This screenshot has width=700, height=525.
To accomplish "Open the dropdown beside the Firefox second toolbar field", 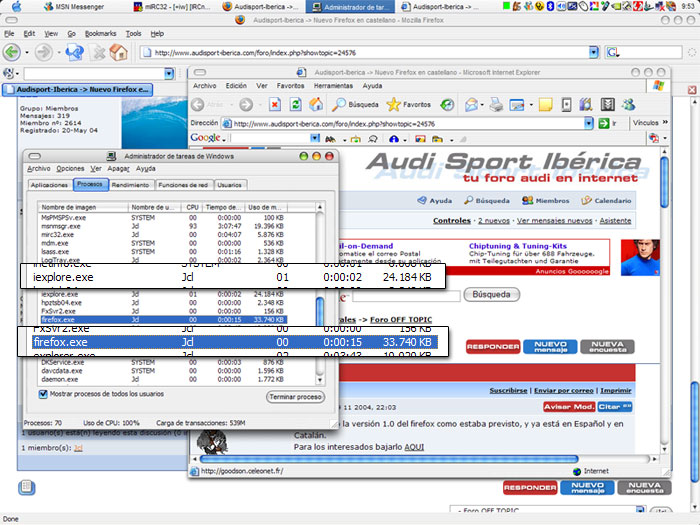I will coord(169,73).
